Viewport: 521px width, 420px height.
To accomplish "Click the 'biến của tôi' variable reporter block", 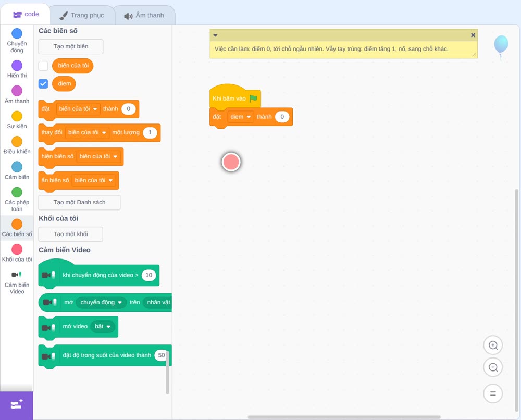I will tap(73, 66).
